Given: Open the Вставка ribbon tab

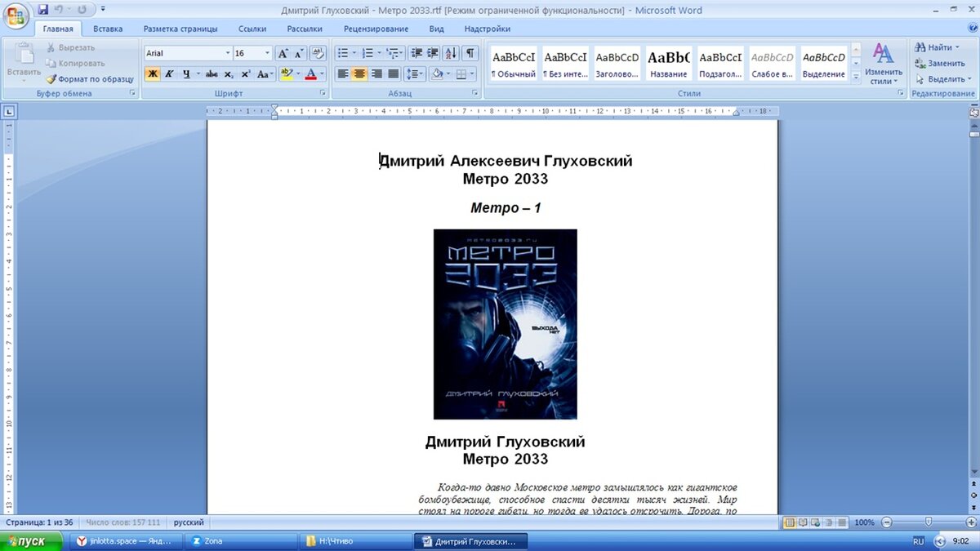Looking at the screenshot, I should 108,29.
